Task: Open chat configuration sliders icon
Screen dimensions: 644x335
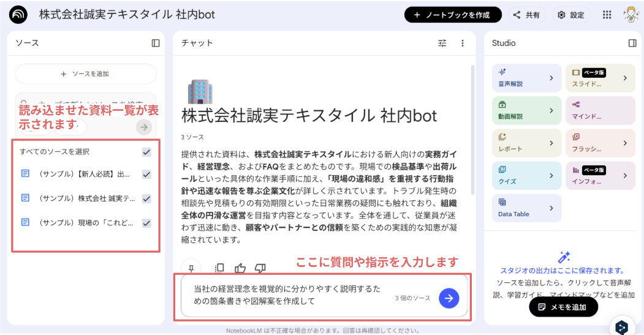Action: pyautogui.click(x=443, y=43)
